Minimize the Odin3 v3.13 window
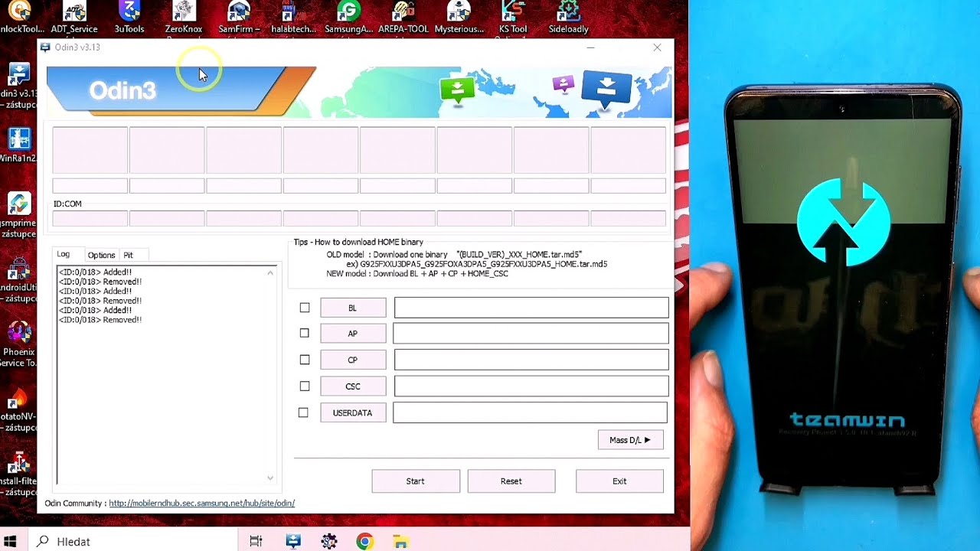Image resolution: width=980 pixels, height=551 pixels. point(590,47)
